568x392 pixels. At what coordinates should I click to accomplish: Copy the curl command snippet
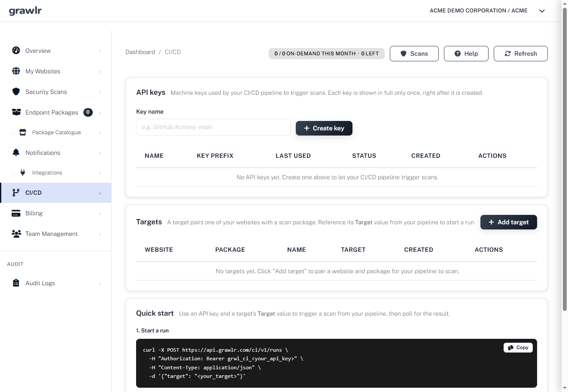(518, 347)
